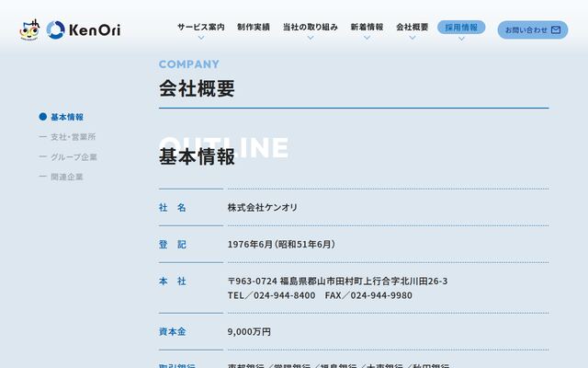Image resolution: width=588 pixels, height=368 pixels.
Task: Expand chevron under サービス案内
Action: pos(201,38)
